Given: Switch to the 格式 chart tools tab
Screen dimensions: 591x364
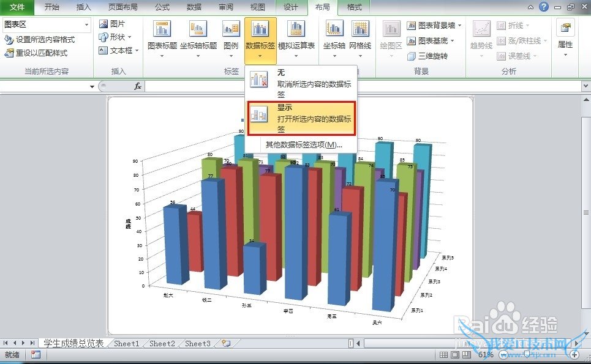Looking at the screenshot, I should [x=354, y=7].
